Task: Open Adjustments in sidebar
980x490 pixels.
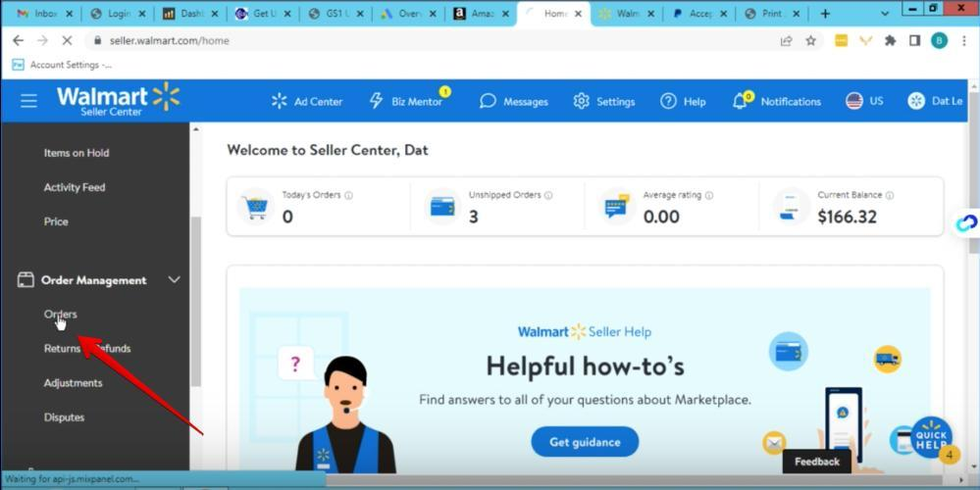Action: 73,382
